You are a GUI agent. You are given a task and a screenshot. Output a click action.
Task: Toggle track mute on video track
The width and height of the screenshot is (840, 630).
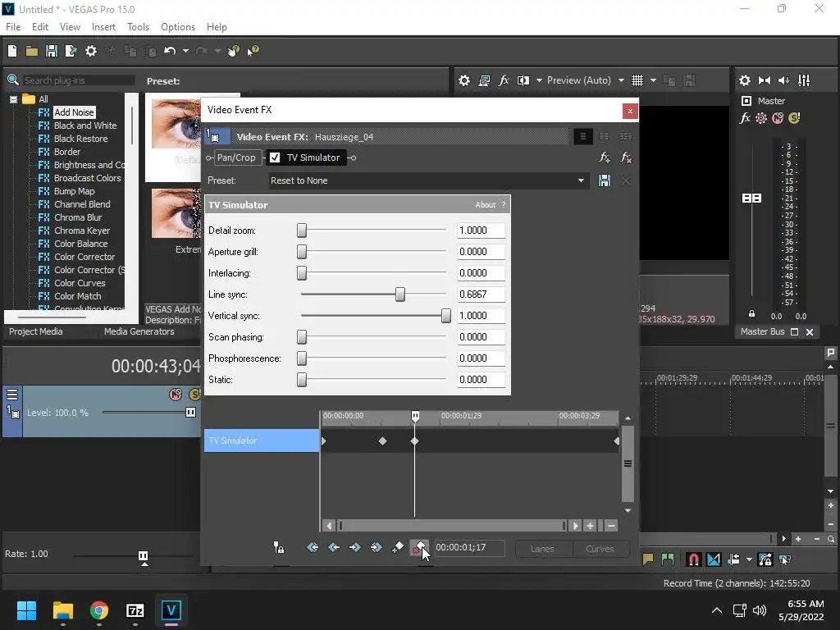pos(176,395)
